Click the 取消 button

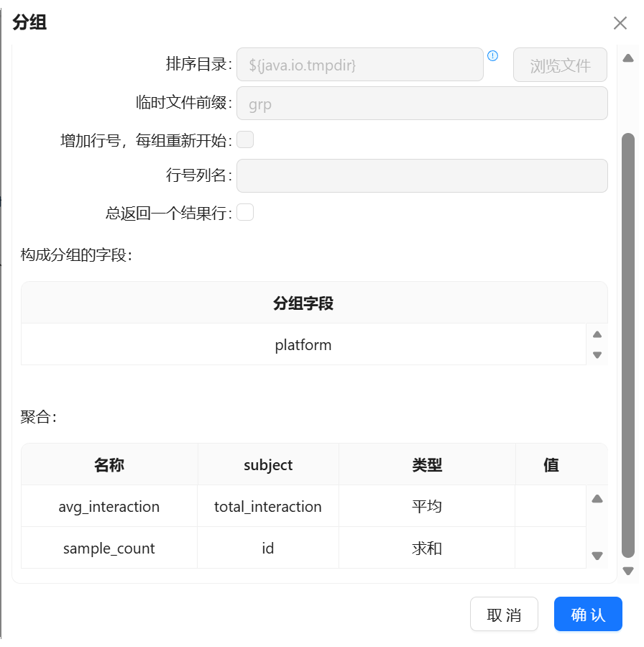(x=504, y=614)
